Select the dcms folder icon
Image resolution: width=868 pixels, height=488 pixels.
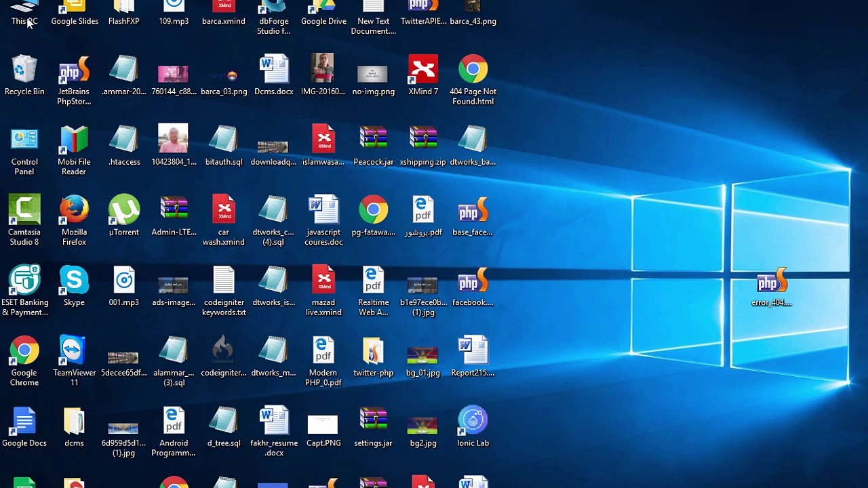[x=74, y=428]
